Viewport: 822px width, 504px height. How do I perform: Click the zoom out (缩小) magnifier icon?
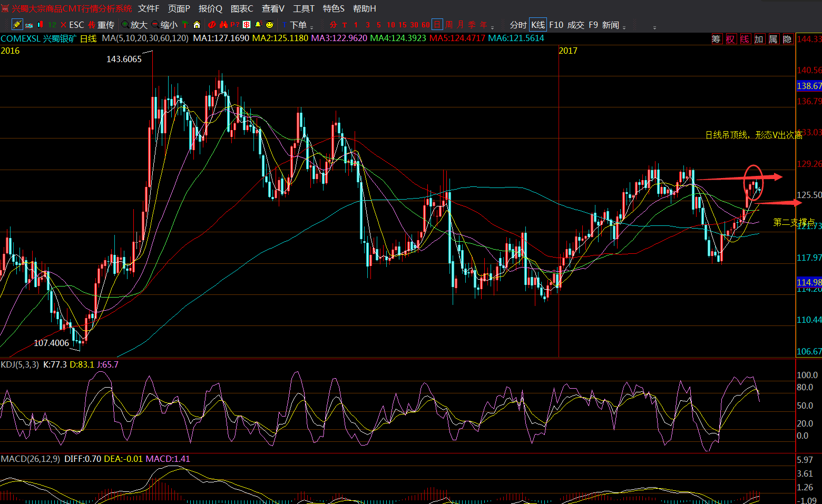coord(155,25)
